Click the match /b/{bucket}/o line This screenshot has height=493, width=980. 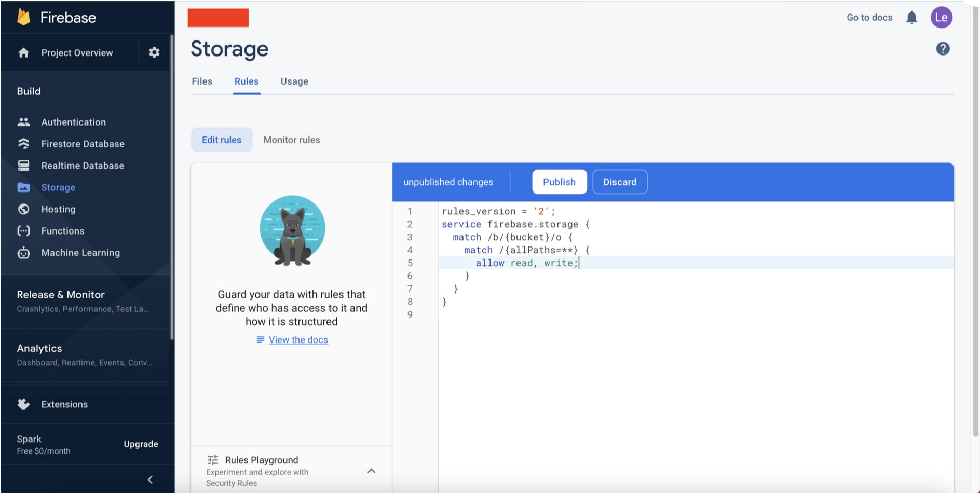[512, 237]
